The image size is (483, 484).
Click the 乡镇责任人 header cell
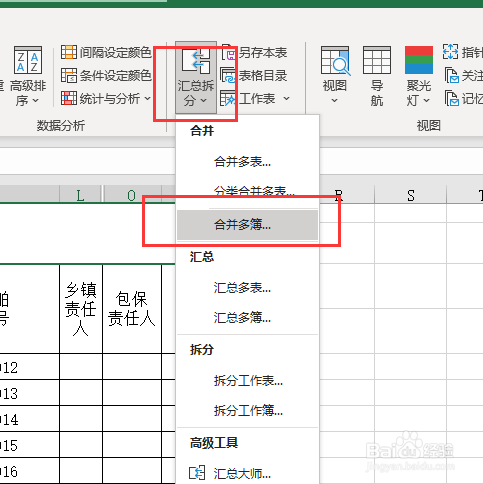(x=81, y=309)
